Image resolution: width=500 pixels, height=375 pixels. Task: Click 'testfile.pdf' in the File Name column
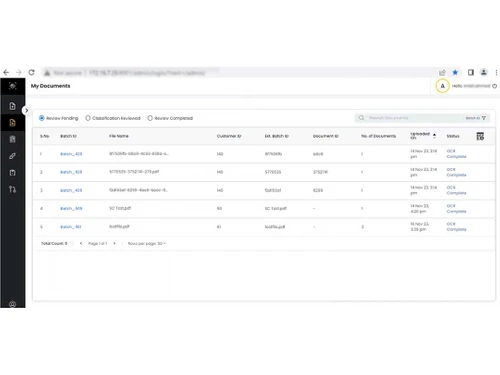point(119,226)
